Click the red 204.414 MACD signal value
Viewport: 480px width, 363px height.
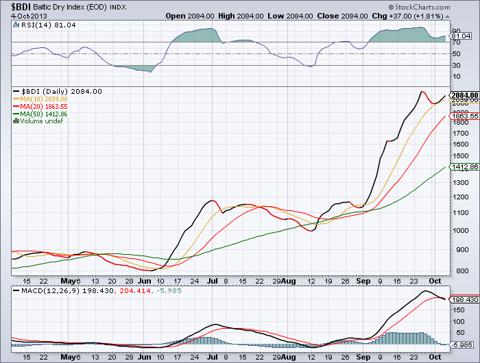click(x=134, y=291)
